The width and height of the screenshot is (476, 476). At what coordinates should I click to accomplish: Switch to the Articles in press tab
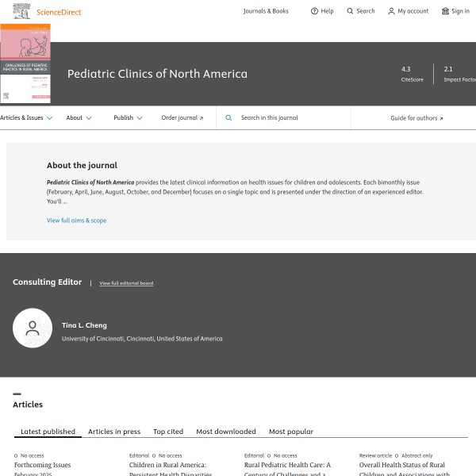pyautogui.click(x=114, y=432)
